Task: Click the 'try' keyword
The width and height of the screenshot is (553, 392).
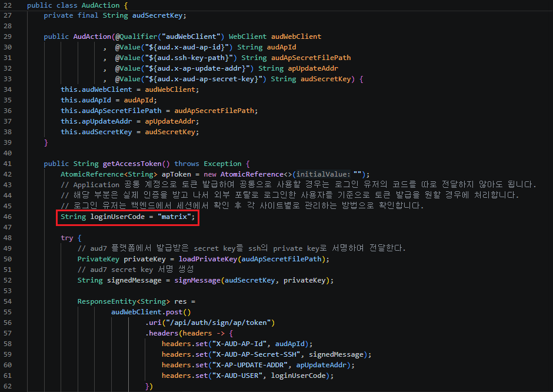Action: tap(66, 238)
